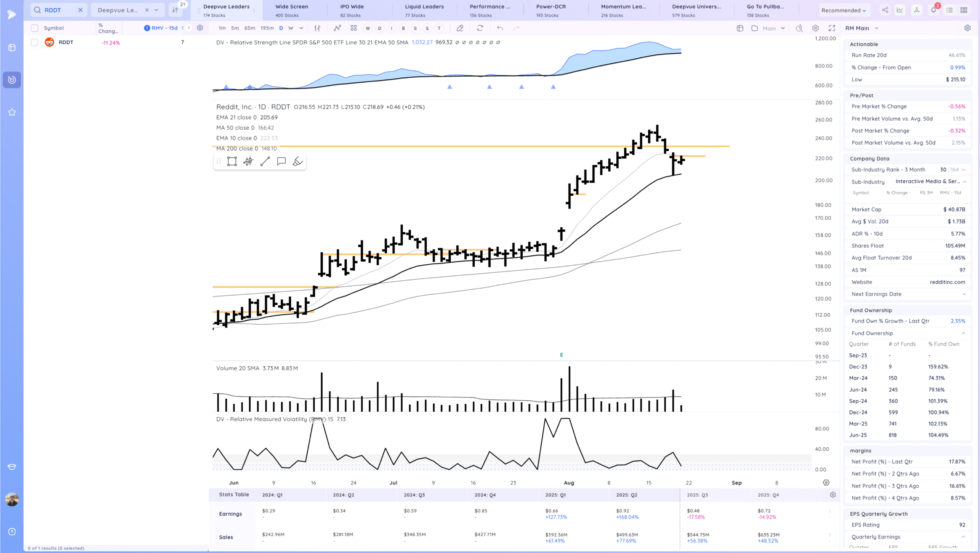Select the trend line drawing tool
This screenshot has width=980, height=553.
[x=265, y=161]
